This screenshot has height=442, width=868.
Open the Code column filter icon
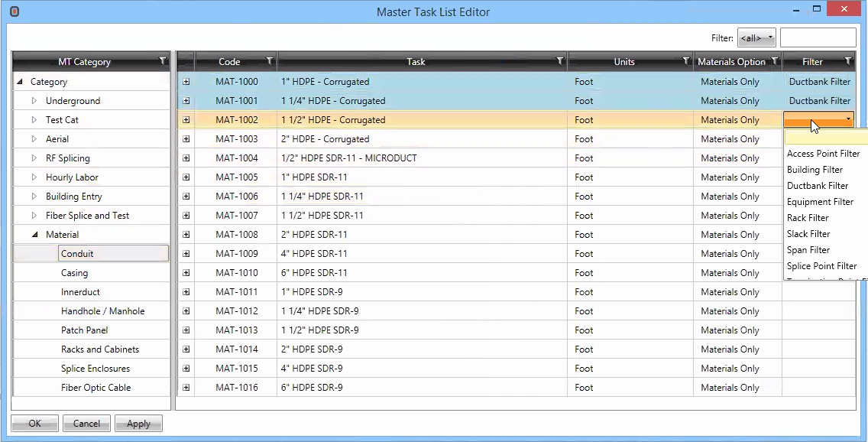point(270,60)
